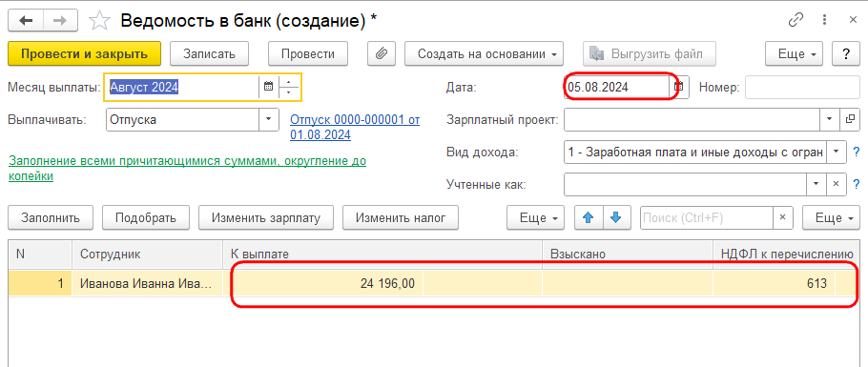
Task: Click the N column header
Action: coord(40,255)
